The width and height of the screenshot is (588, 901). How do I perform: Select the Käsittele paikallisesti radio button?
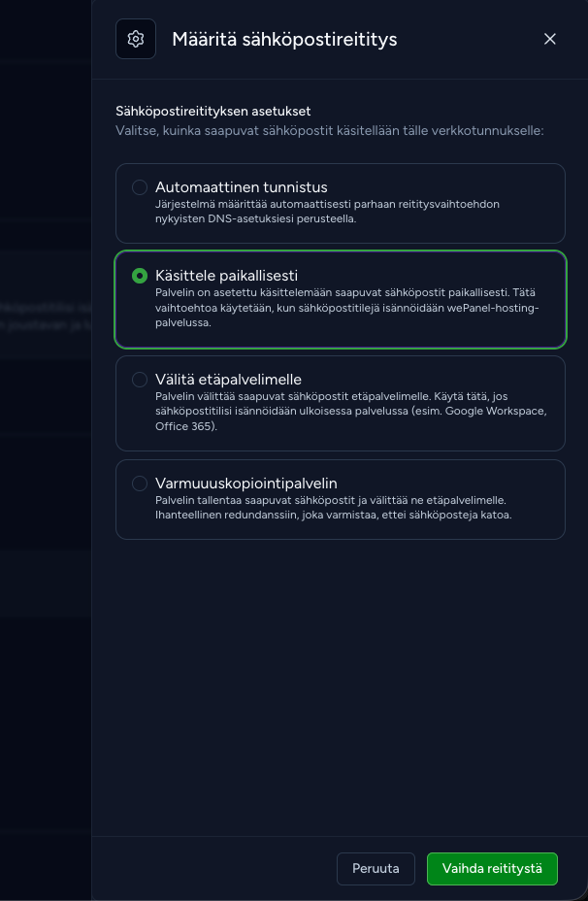point(140,276)
